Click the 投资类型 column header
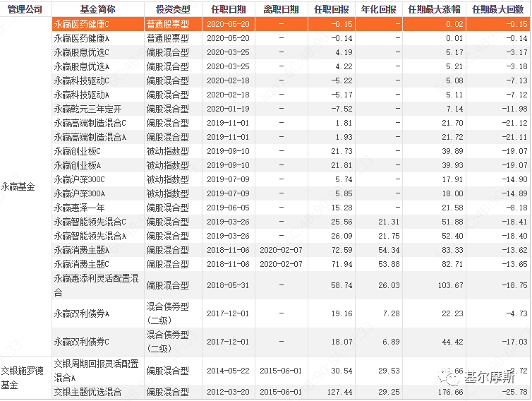 173,9
